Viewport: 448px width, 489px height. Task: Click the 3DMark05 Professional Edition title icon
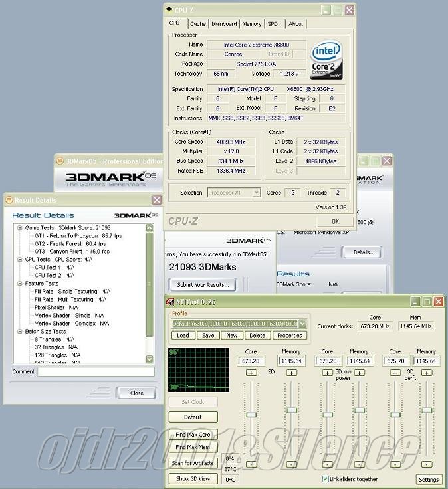click(60, 161)
